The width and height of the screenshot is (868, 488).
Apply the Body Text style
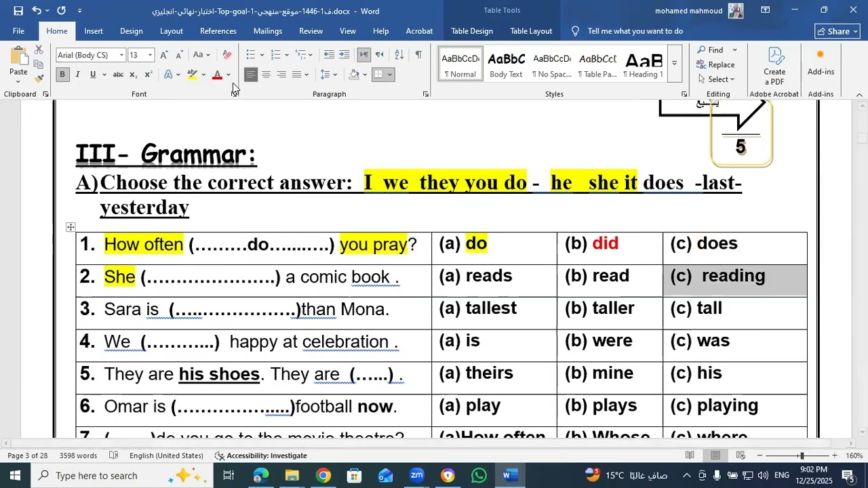[507, 64]
